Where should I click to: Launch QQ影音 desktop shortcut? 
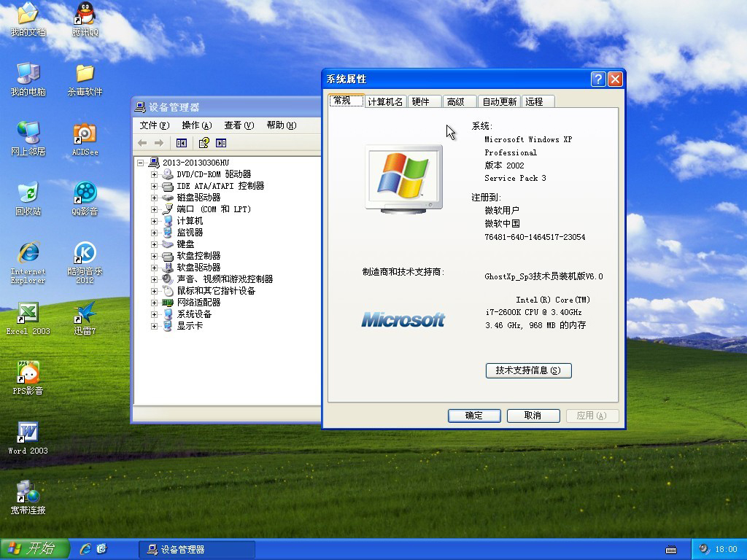point(85,198)
